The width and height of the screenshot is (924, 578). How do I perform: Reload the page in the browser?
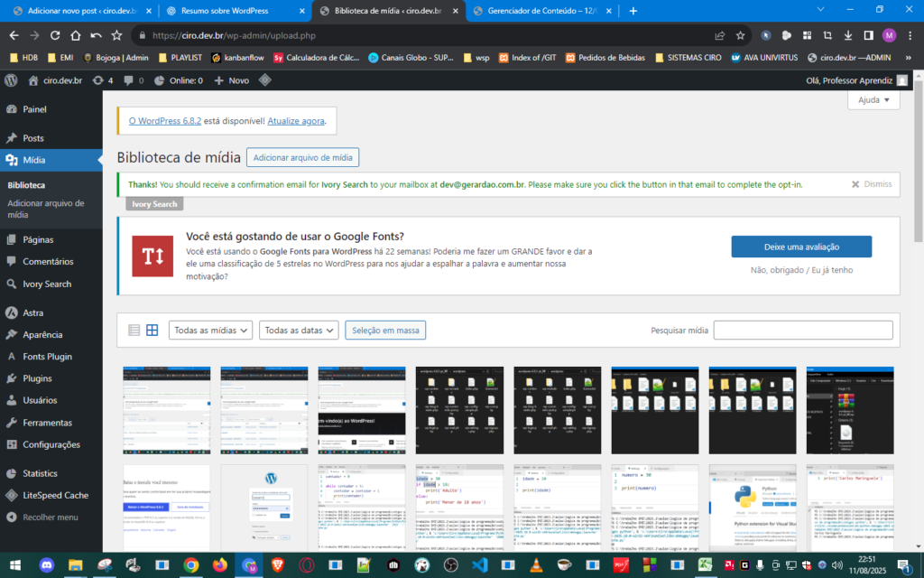point(55,35)
